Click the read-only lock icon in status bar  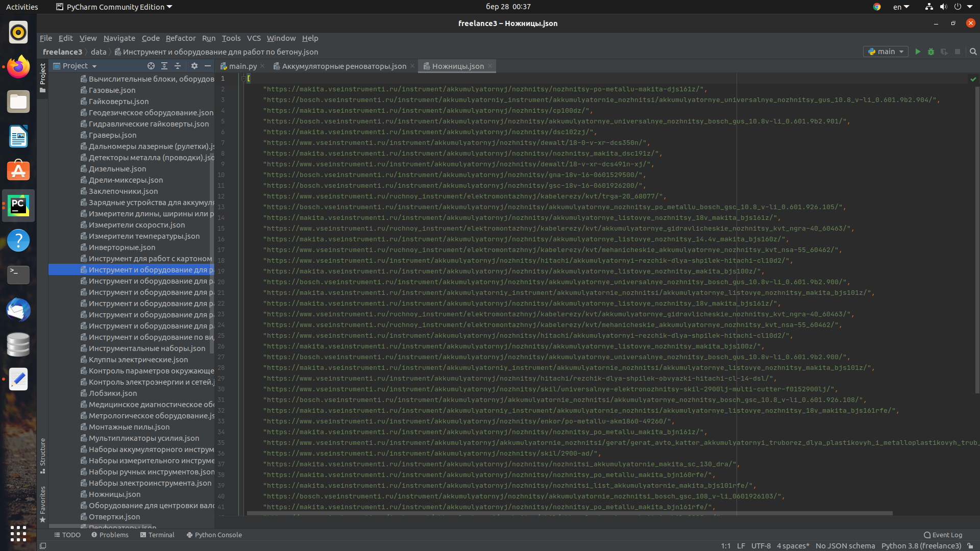[970, 546]
